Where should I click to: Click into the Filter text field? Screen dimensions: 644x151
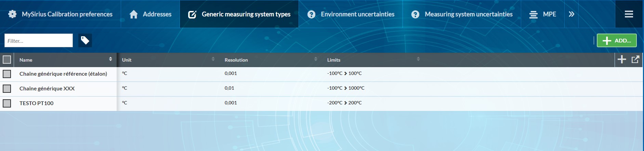tap(39, 40)
